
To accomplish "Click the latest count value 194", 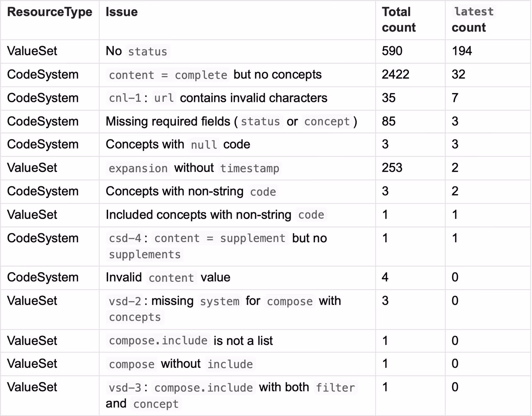I will [x=462, y=51].
